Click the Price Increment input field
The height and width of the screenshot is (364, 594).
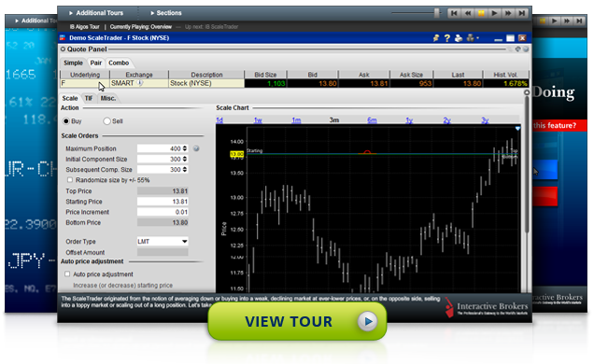[x=163, y=212]
